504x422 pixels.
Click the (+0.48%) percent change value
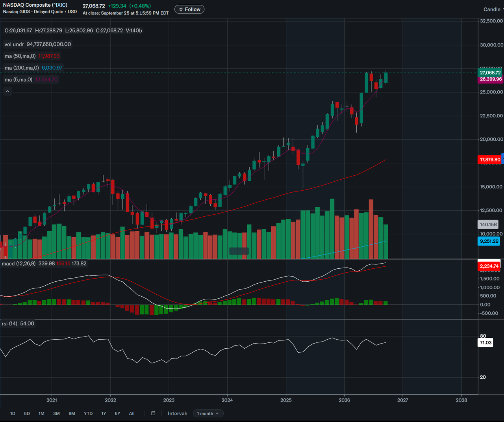140,6
